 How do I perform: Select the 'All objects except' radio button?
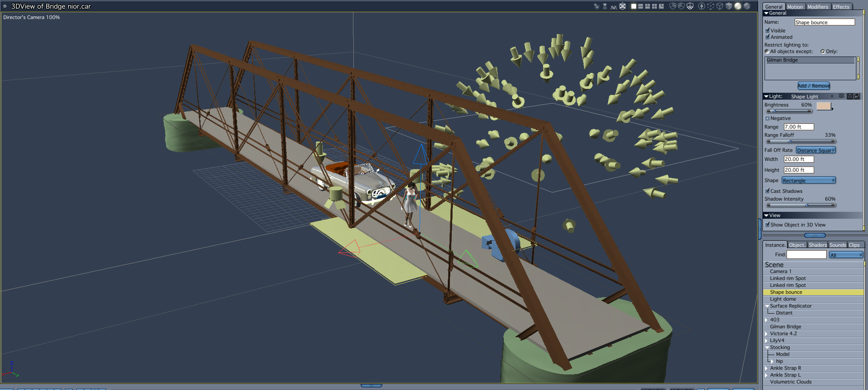coord(767,52)
